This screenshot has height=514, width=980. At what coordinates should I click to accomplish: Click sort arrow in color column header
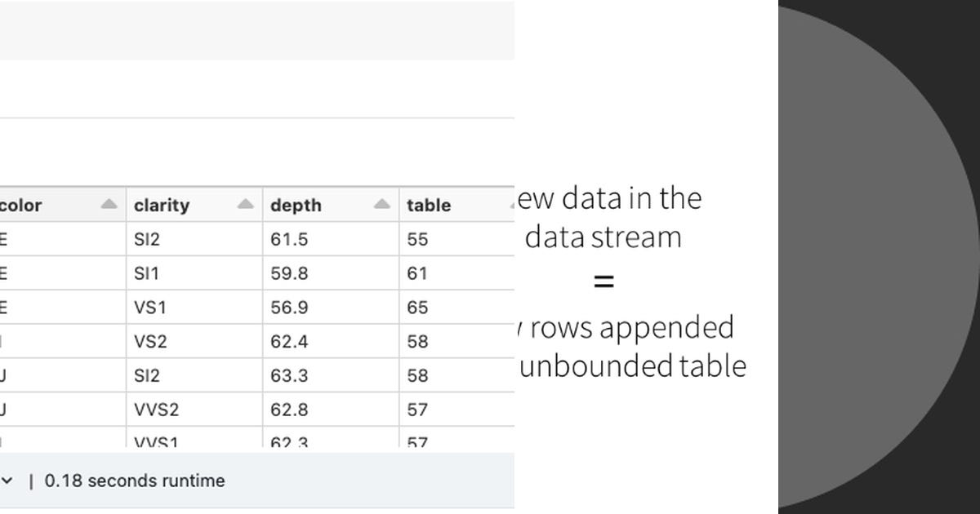click(109, 205)
